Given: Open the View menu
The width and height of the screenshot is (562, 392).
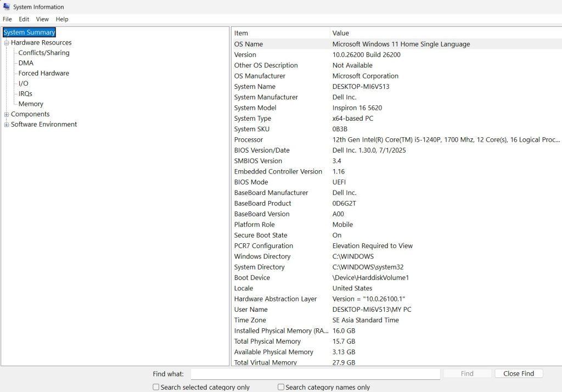Looking at the screenshot, I should (42, 19).
